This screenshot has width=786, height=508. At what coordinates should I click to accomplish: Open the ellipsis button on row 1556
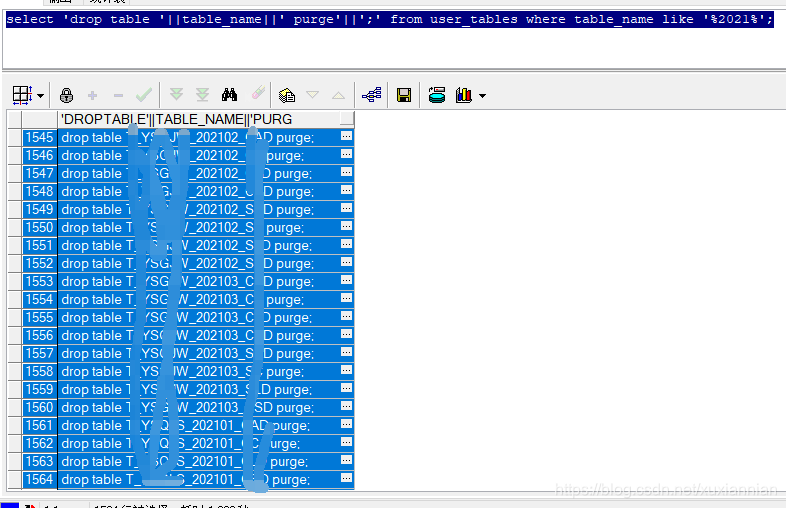[x=346, y=334]
